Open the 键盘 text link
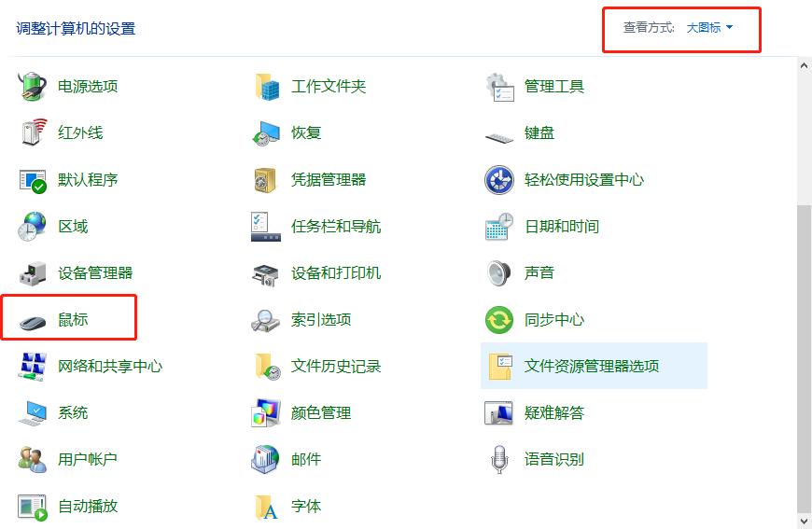Image resolution: width=812 pixels, height=529 pixels. pyautogui.click(x=539, y=133)
